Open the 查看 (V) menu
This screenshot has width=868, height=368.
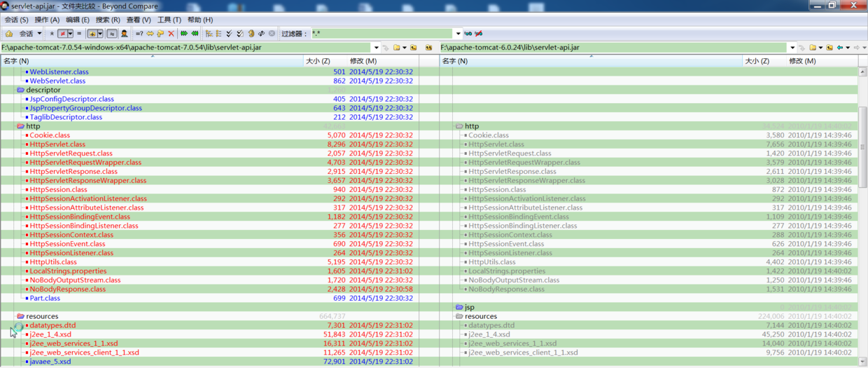[x=139, y=20]
